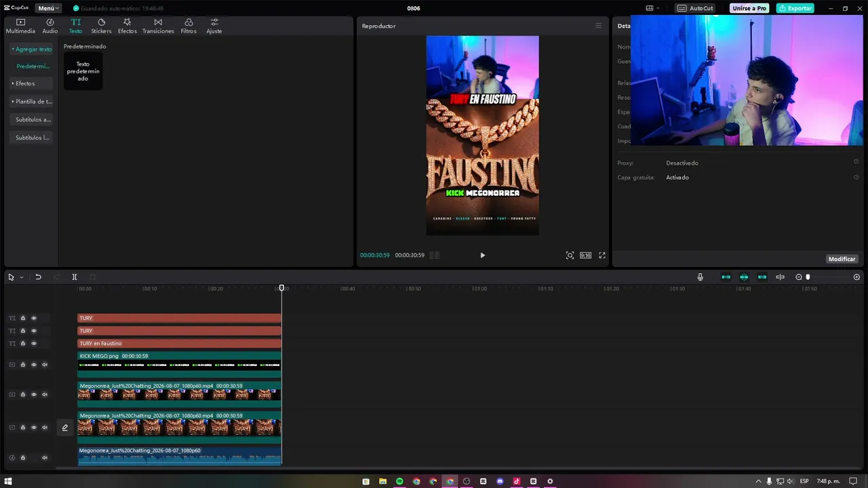Click Unirse a Pro

coord(749,8)
